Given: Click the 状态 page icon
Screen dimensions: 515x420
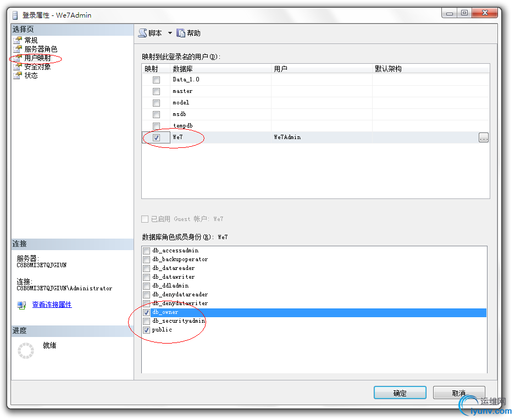Looking at the screenshot, I should (18, 75).
